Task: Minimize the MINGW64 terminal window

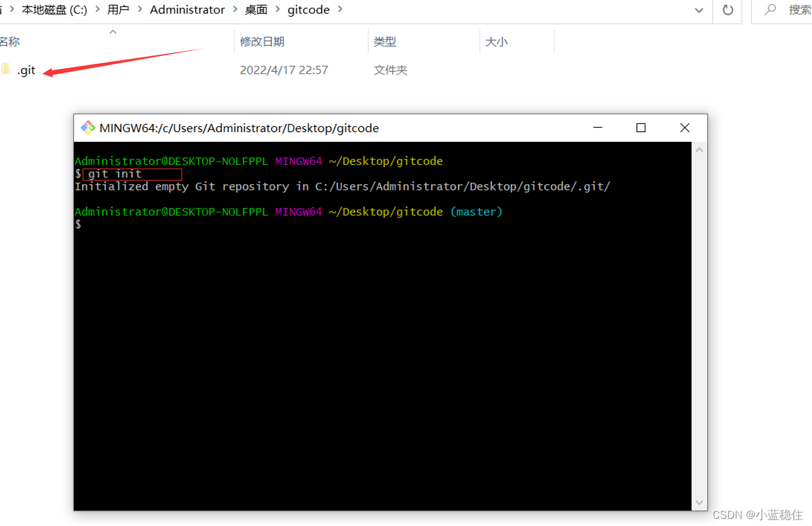Action: (598, 127)
